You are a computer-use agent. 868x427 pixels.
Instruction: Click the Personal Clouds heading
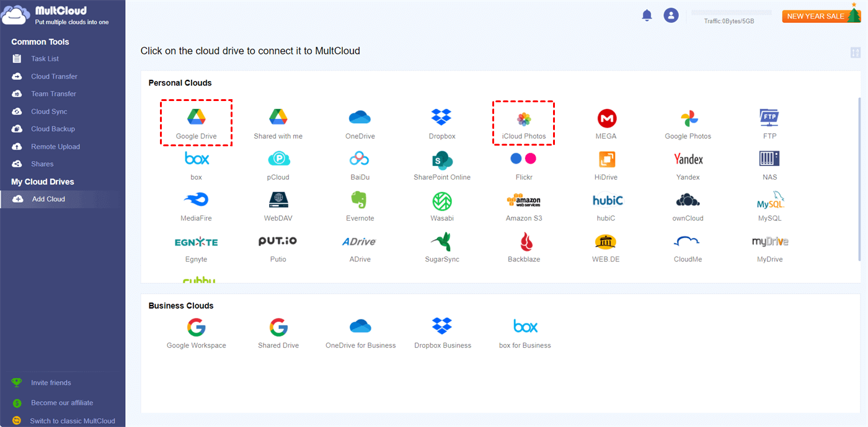[x=180, y=83]
